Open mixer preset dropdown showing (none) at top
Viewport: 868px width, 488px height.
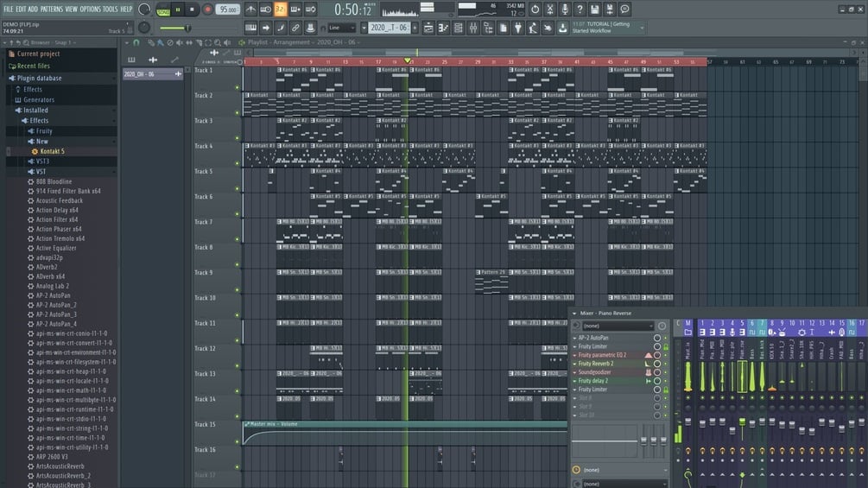tap(618, 326)
